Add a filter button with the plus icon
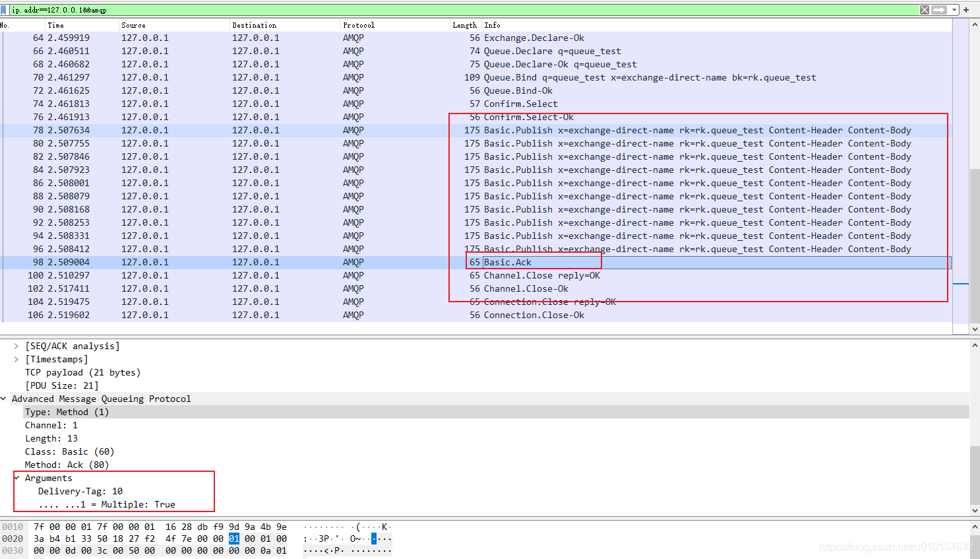The image size is (980, 559). pos(966,10)
